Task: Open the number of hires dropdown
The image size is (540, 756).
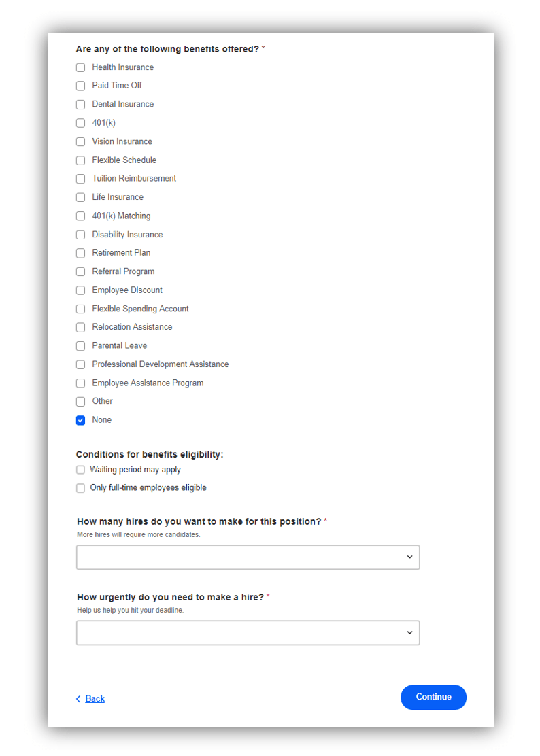Action: (248, 557)
